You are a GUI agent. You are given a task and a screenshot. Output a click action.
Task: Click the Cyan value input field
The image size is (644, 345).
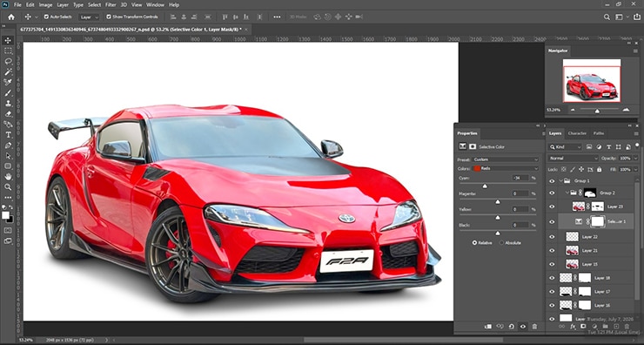(x=520, y=178)
